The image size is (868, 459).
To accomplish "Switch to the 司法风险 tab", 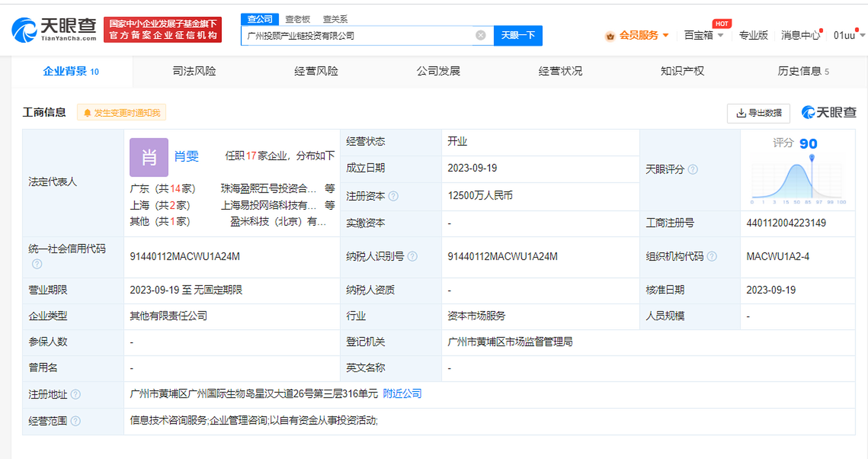I will [x=194, y=71].
